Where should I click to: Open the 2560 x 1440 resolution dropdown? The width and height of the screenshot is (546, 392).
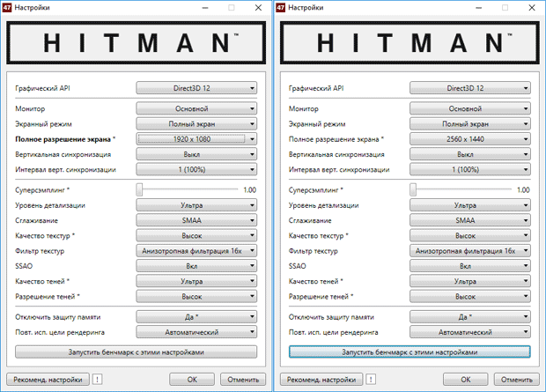click(x=470, y=139)
